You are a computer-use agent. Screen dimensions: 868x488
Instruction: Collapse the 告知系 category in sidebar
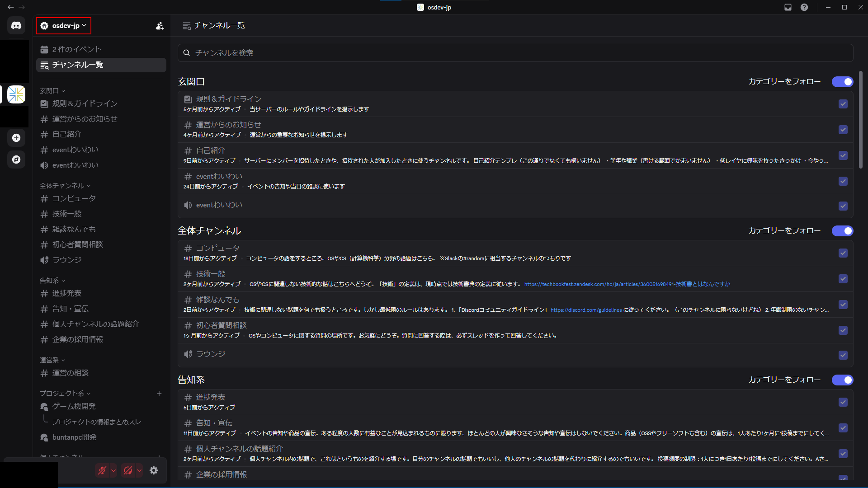[52, 281]
